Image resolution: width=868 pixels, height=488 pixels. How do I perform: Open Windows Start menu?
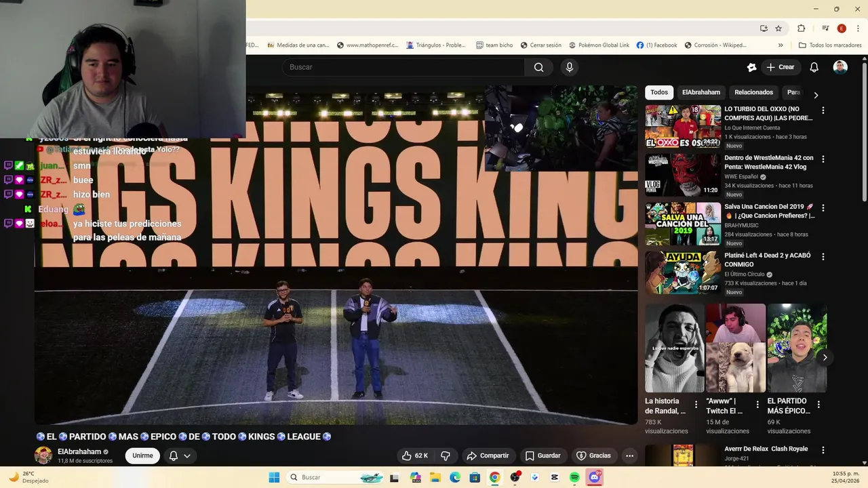pos(274,477)
